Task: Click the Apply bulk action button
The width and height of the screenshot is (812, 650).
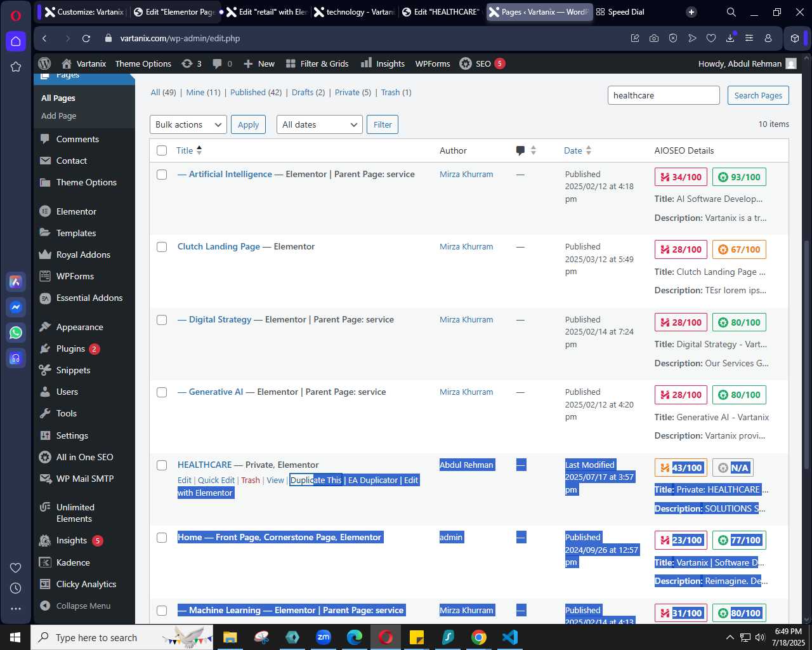Action: click(248, 124)
